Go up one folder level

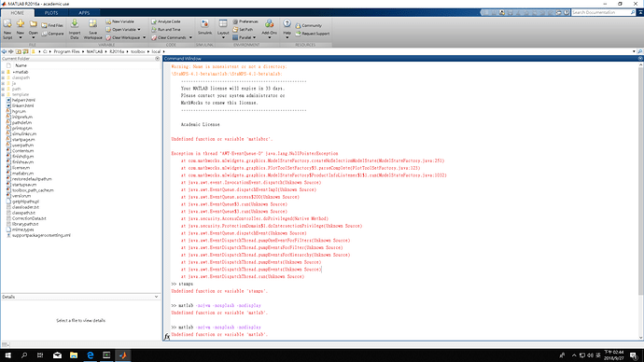pyautogui.click(x=18, y=51)
